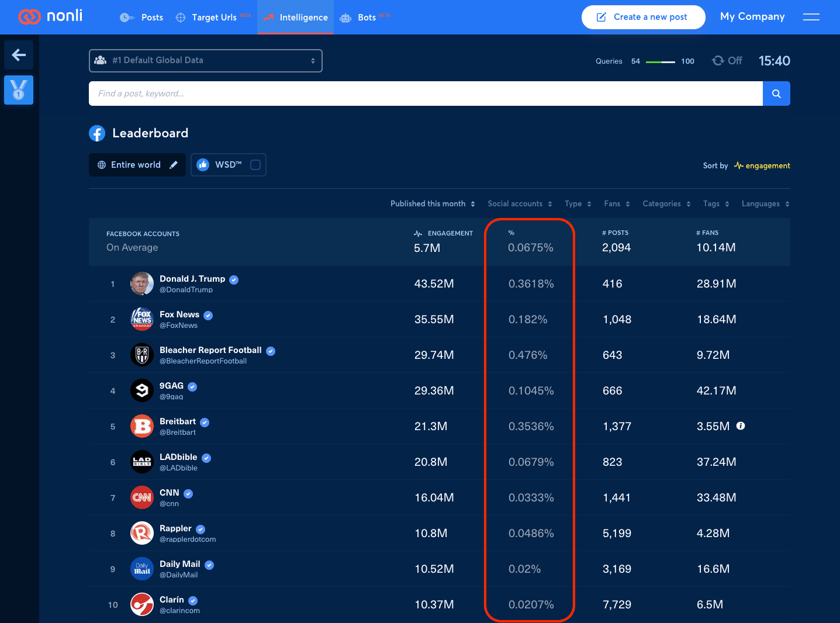Change Sort by engagement option
The height and width of the screenshot is (623, 840).
pyautogui.click(x=762, y=166)
